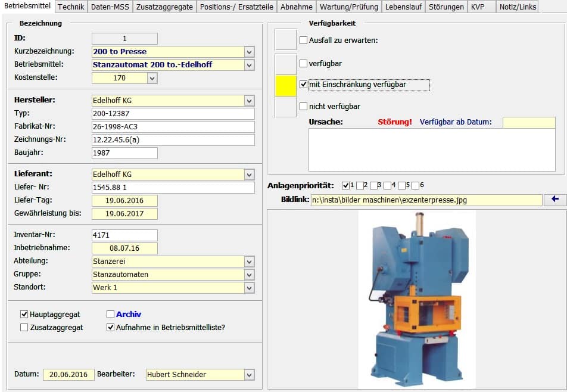
Task: Click the 'Verfügbar ab Datum' field
Action: coord(528,122)
